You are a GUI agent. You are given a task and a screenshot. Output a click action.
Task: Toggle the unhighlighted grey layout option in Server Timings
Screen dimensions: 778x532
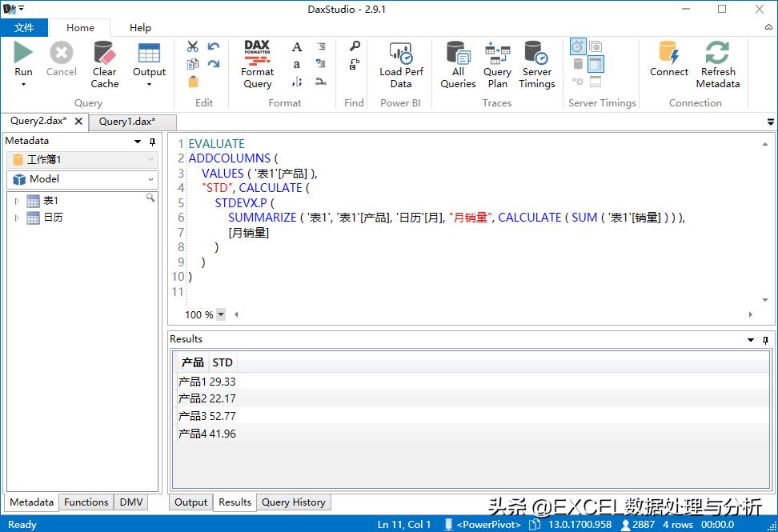(596, 82)
